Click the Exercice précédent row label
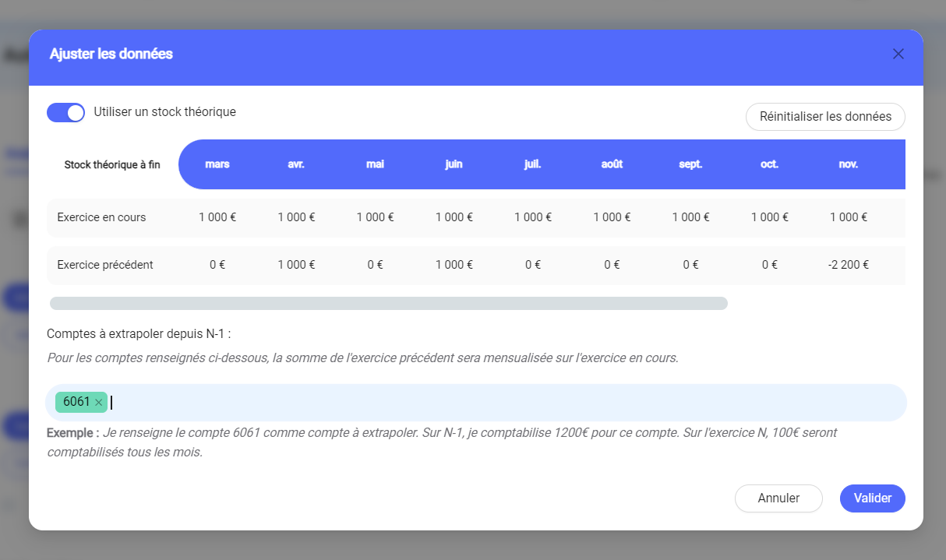Screen dimensions: 946x560 [105, 265]
